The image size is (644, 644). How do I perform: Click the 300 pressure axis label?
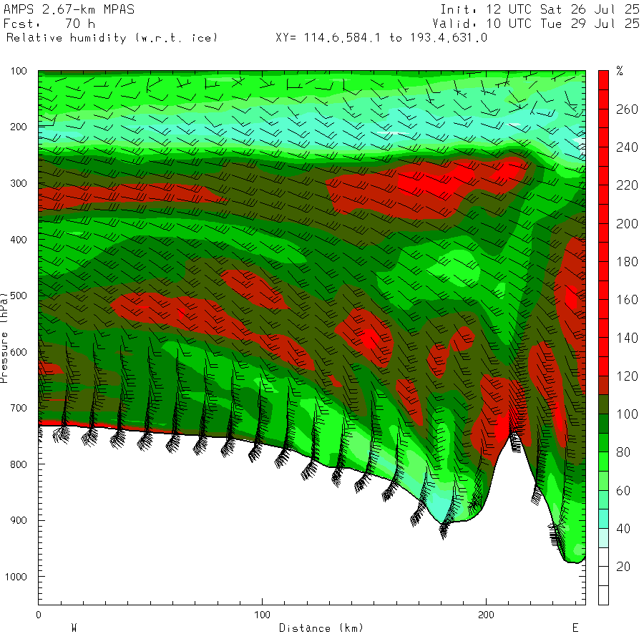tap(19, 183)
